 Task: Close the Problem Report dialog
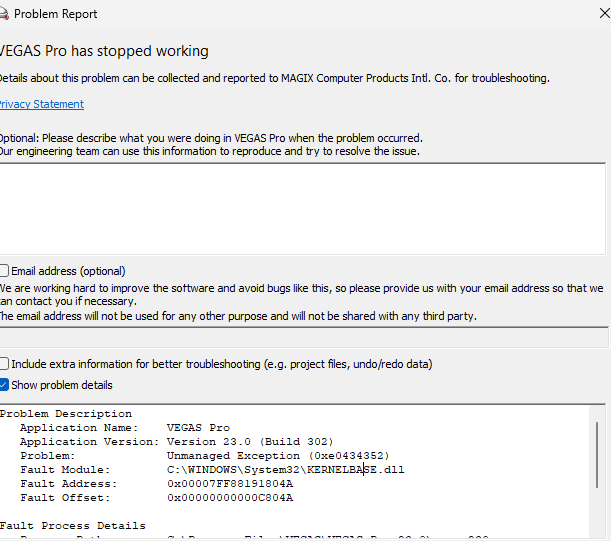[604, 13]
